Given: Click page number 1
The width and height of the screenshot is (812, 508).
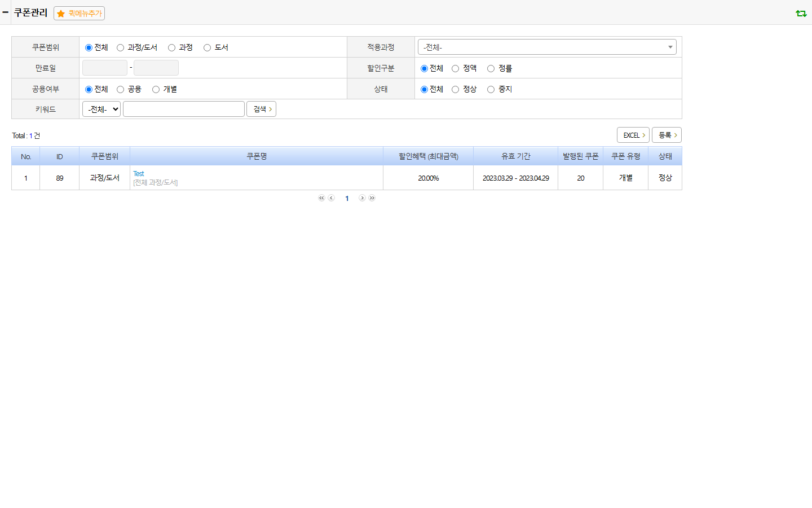Looking at the screenshot, I should click(x=347, y=198).
